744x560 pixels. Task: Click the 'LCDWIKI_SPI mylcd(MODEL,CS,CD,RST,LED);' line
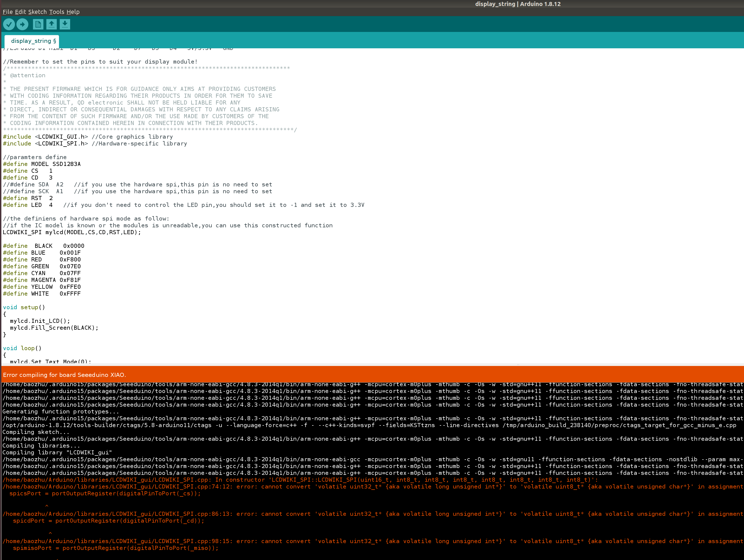point(72,232)
